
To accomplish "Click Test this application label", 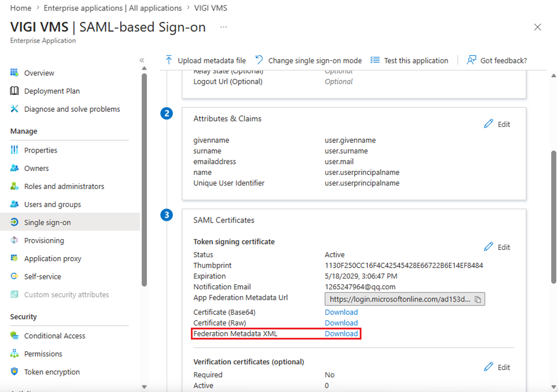I will click(x=416, y=61).
